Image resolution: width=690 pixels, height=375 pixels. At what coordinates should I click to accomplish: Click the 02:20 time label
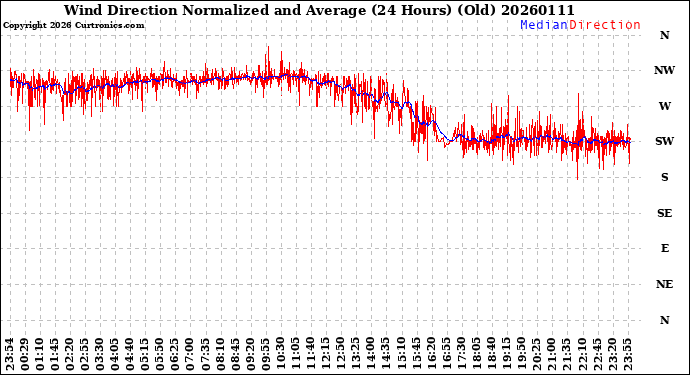[x=70, y=355]
